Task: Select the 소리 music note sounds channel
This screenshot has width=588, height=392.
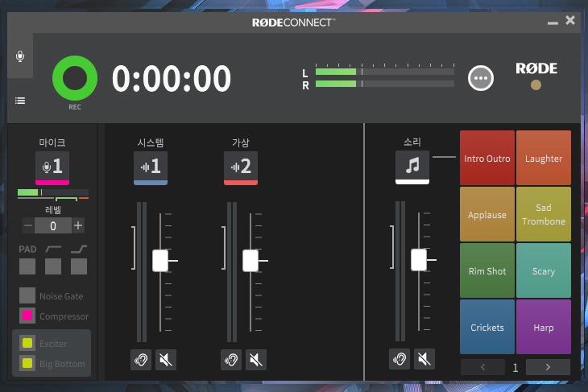Action: tap(412, 167)
